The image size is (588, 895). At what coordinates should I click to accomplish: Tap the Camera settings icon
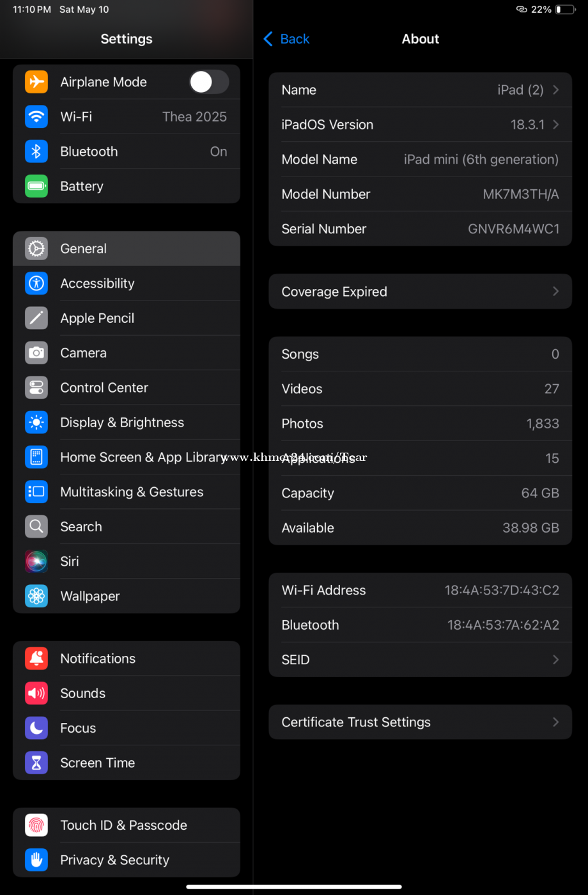coord(36,353)
